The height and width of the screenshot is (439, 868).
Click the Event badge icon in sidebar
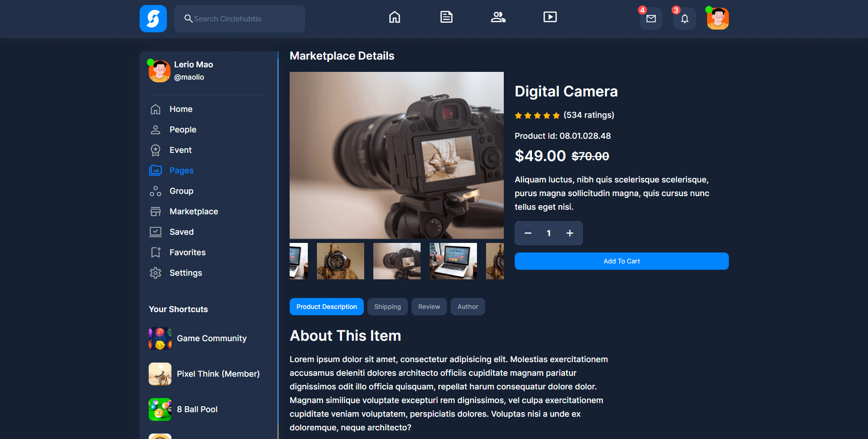(156, 150)
